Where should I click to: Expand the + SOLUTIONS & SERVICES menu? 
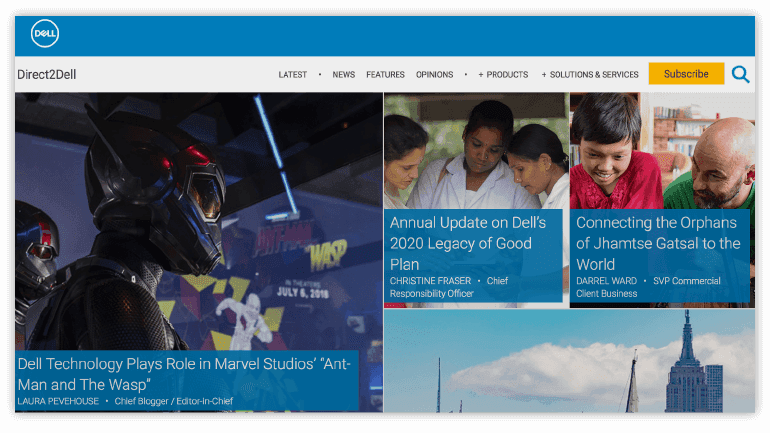[590, 75]
